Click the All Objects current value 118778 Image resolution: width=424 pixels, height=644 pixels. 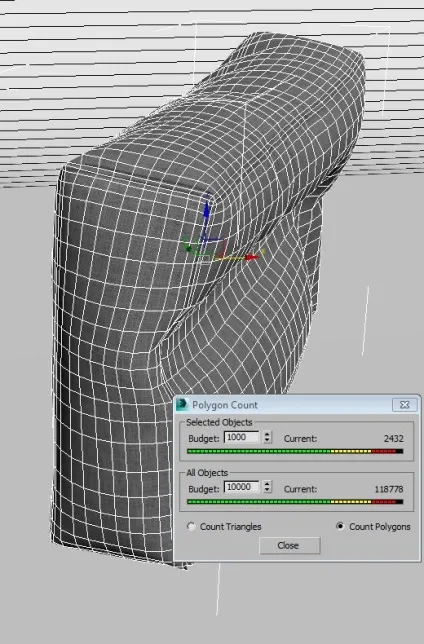pos(389,489)
